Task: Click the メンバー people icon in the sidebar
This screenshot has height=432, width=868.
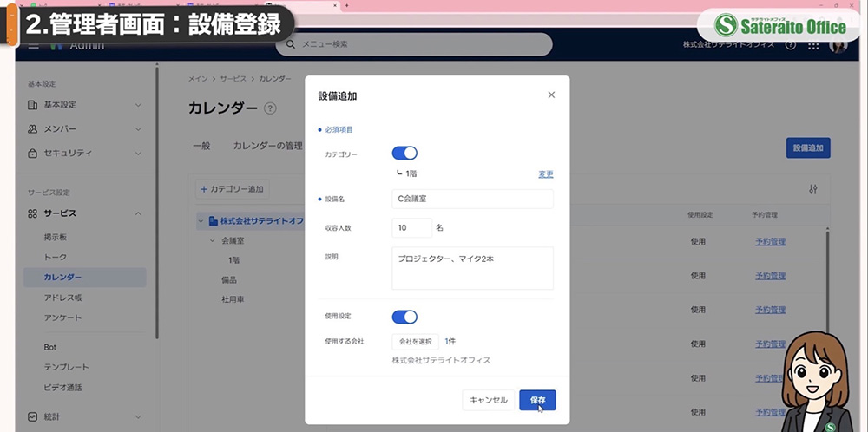Action: 33,129
